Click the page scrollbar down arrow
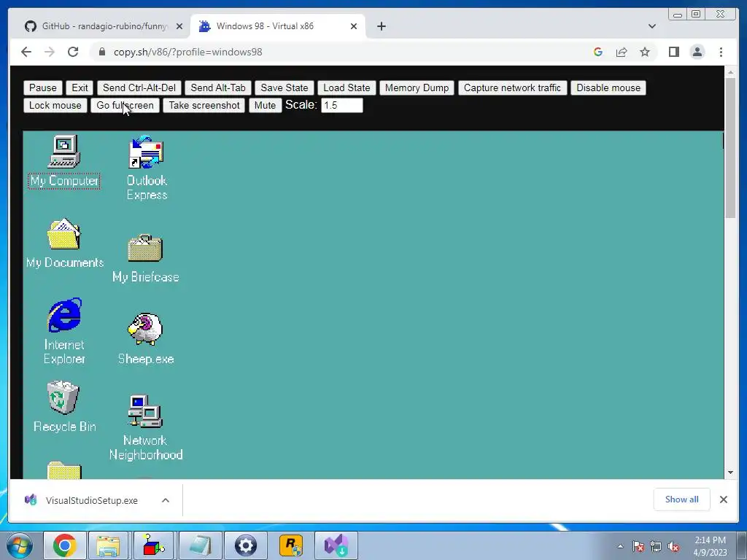Viewport: 747px width, 560px height. click(x=730, y=472)
